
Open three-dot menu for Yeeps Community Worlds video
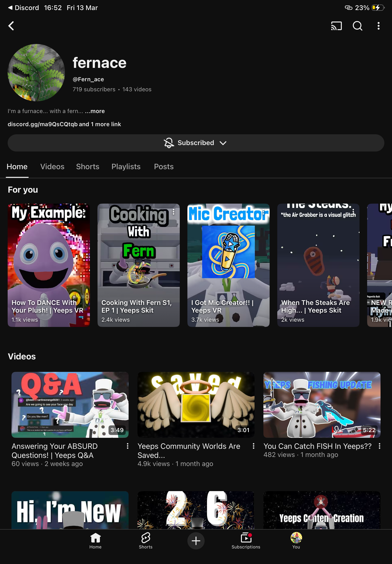pyautogui.click(x=253, y=446)
